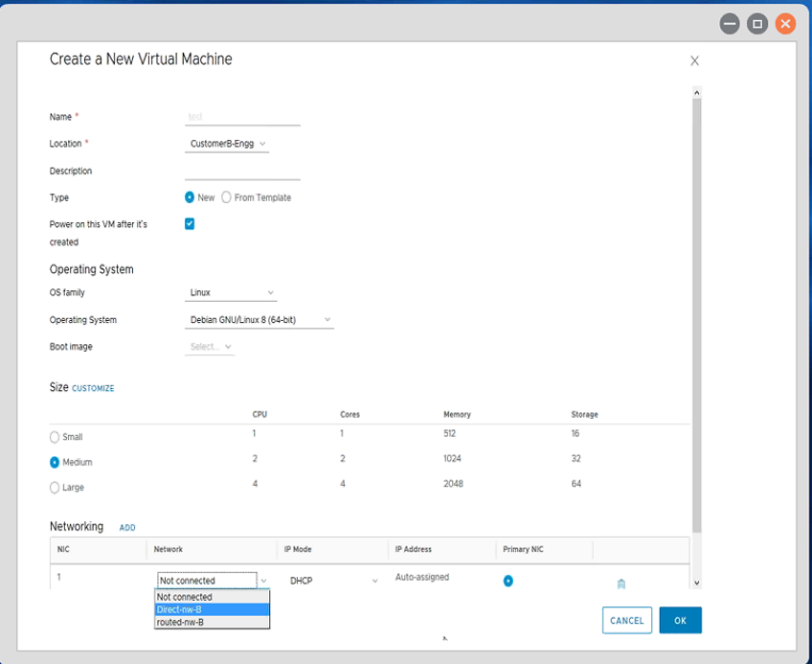The height and width of the screenshot is (664, 812).
Task: Click the OK button
Action: coord(680,621)
